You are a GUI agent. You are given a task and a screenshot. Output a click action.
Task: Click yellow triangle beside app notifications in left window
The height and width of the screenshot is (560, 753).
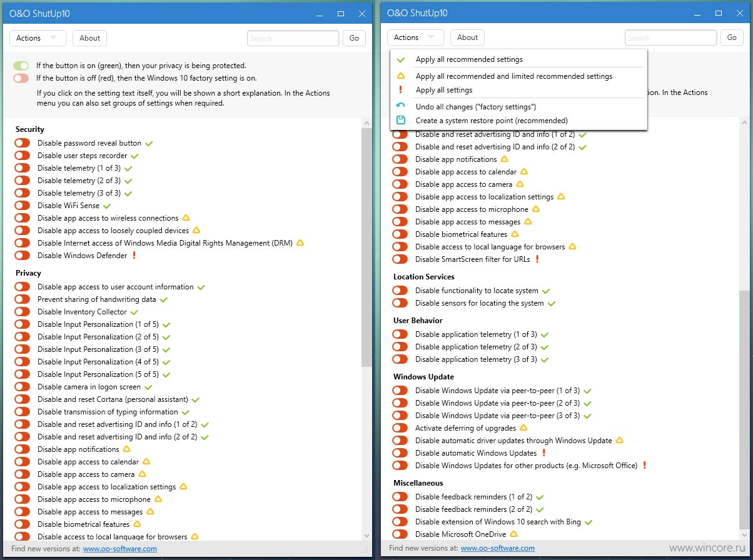coord(126,449)
